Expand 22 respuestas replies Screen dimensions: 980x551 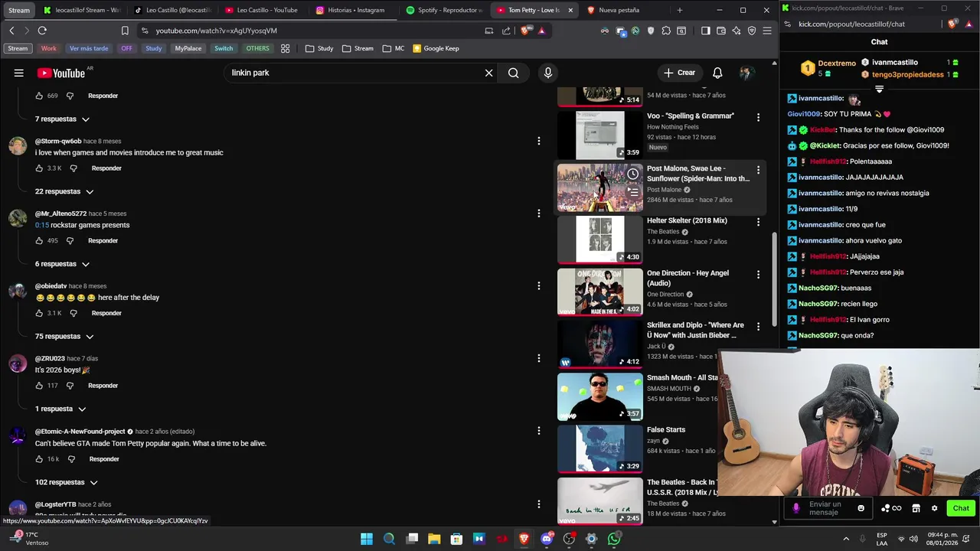(64, 191)
